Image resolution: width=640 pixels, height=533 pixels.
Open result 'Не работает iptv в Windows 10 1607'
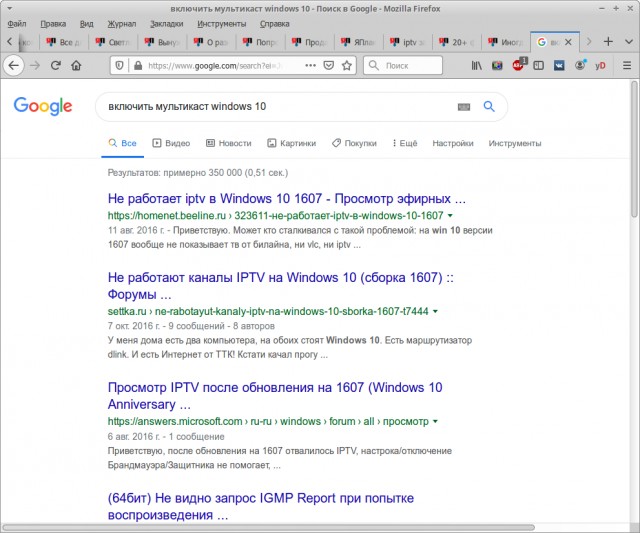[x=287, y=199]
